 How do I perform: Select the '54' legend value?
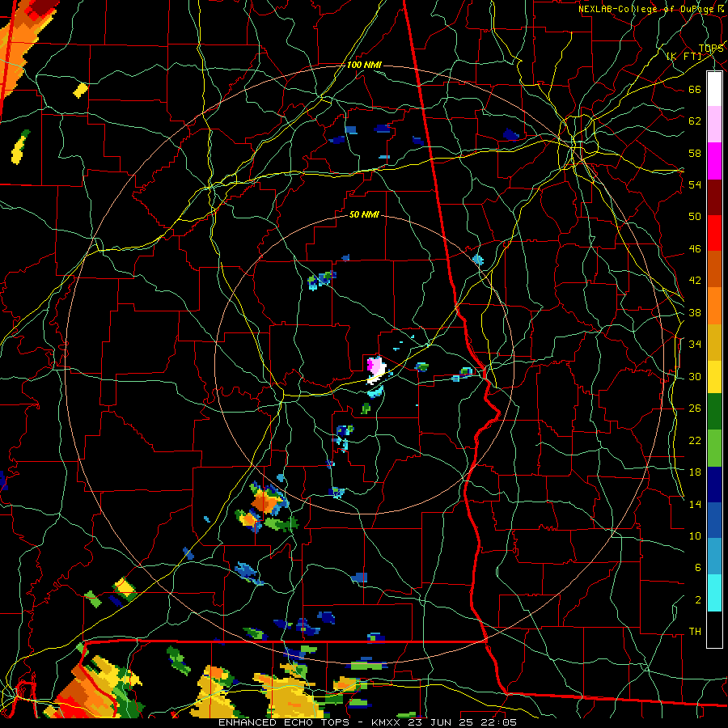point(695,185)
